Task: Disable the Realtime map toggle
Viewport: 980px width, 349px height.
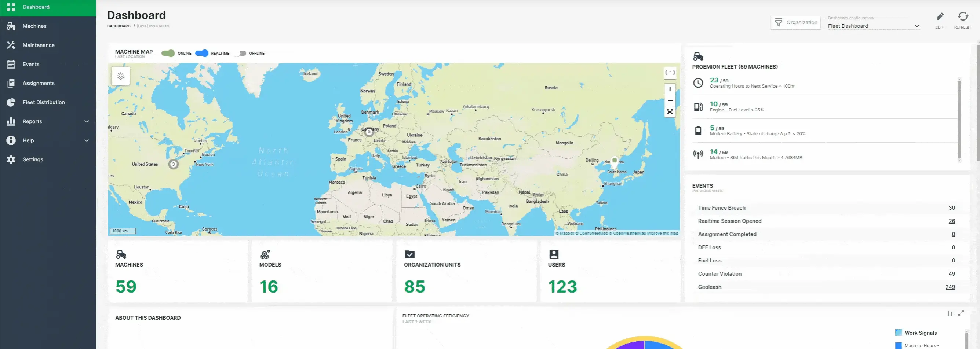Action: [202, 53]
